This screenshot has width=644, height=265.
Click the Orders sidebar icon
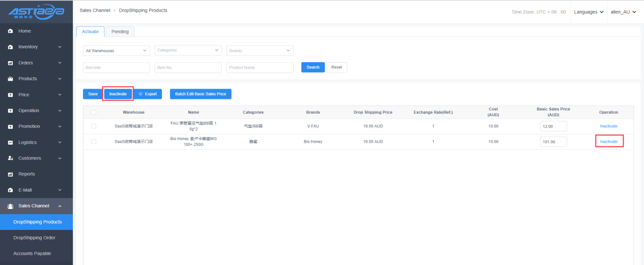click(10, 63)
